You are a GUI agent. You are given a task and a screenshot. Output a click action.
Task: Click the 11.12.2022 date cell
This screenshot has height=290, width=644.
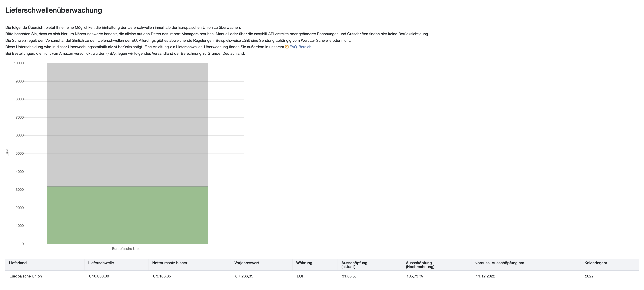coord(485,276)
